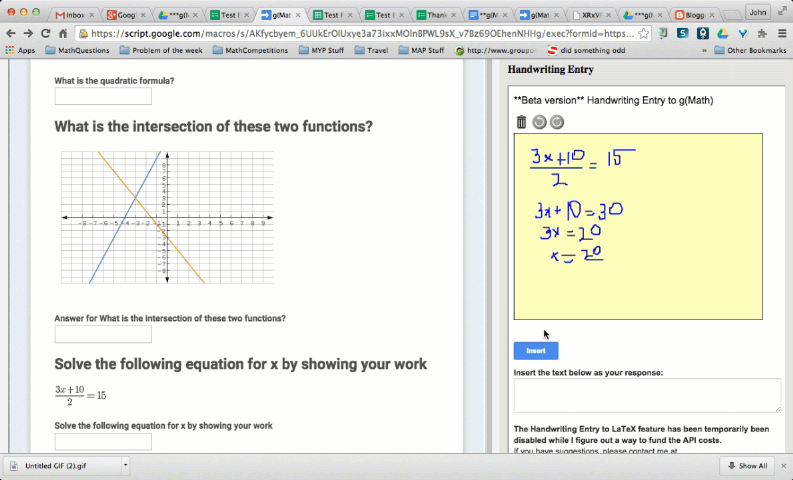Click the intersection answer input field
The image size is (793, 480).
103,334
